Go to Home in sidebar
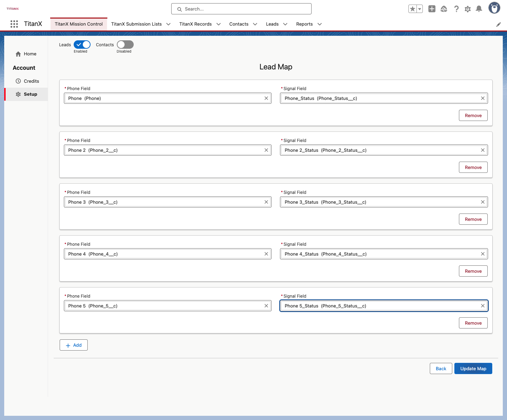Screen dimensions: 507x420 point(26,54)
